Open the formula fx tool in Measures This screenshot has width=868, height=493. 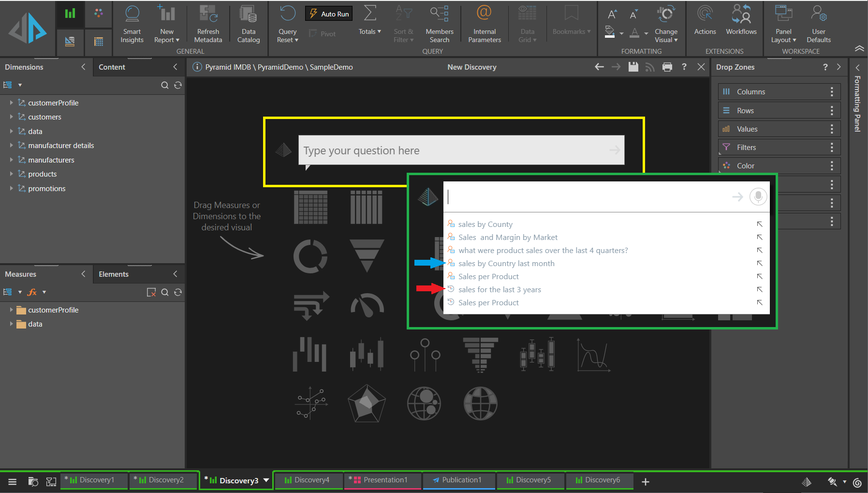[32, 292]
